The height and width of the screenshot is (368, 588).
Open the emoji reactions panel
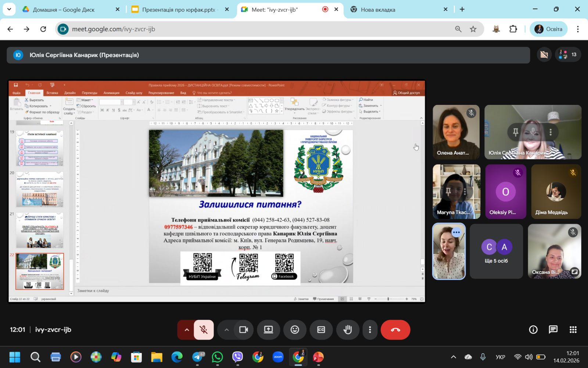click(x=295, y=330)
